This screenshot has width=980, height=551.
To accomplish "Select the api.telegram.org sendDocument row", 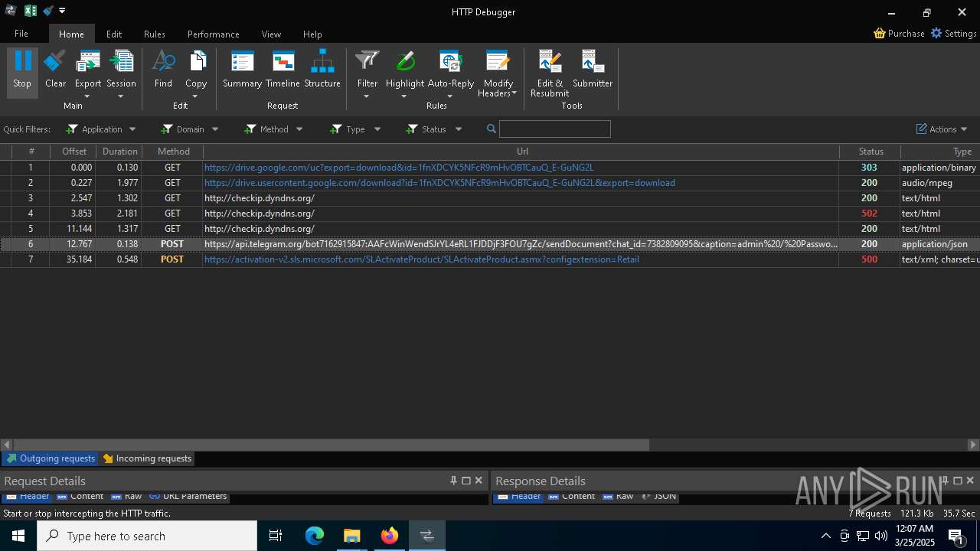I will click(490, 244).
